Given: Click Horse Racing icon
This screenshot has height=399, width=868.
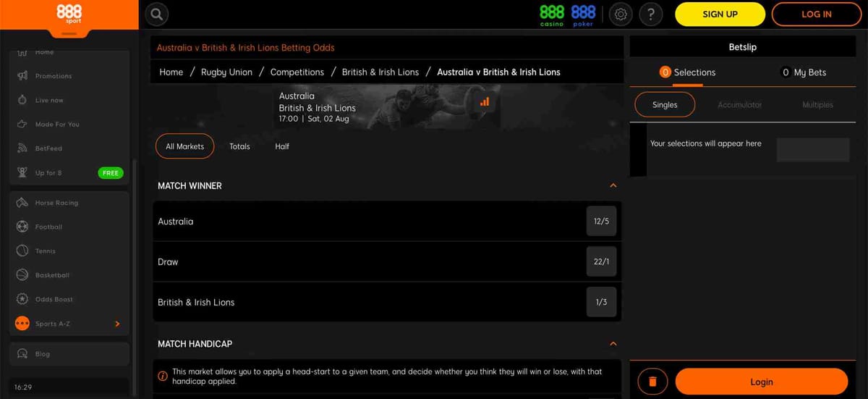Looking at the screenshot, I should (x=22, y=203).
